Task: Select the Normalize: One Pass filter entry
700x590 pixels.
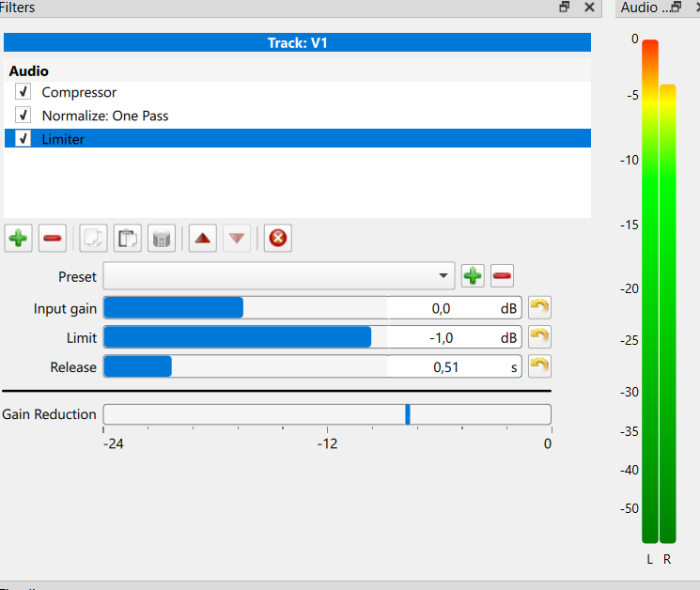Action: [x=104, y=116]
